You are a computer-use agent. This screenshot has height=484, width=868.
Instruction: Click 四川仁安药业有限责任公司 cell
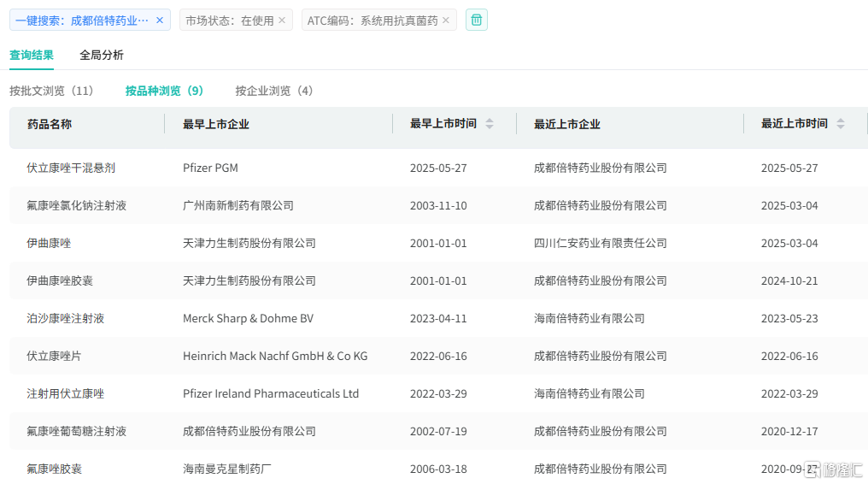pos(600,243)
